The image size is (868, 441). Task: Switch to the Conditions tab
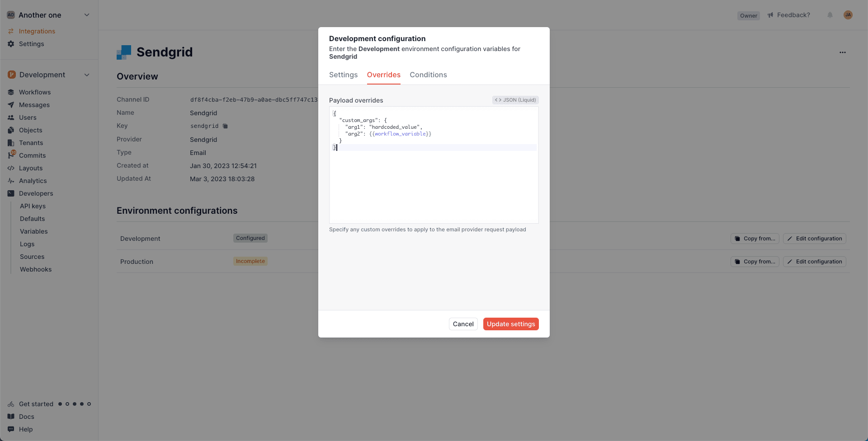click(428, 75)
